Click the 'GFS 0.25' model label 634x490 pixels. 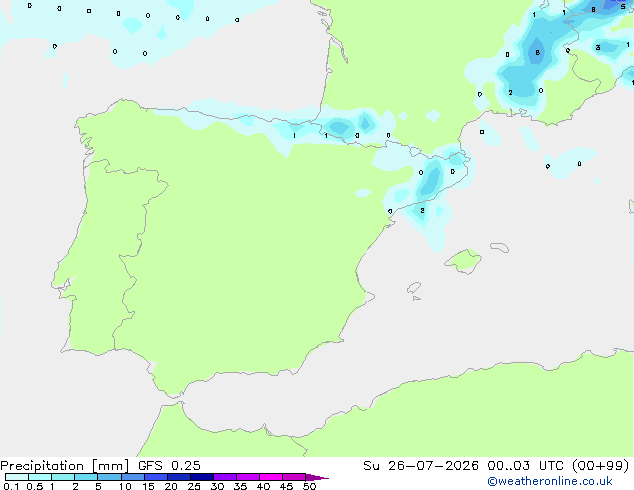(169, 466)
